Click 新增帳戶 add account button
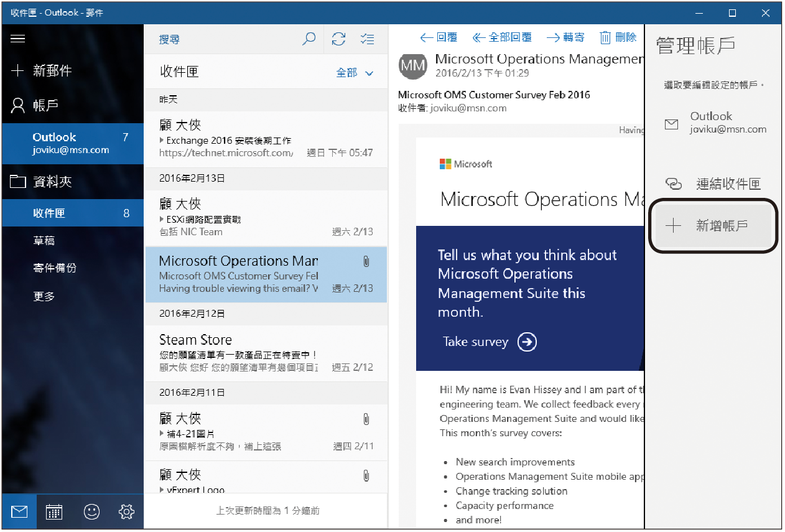This screenshot has height=532, width=785. (714, 226)
